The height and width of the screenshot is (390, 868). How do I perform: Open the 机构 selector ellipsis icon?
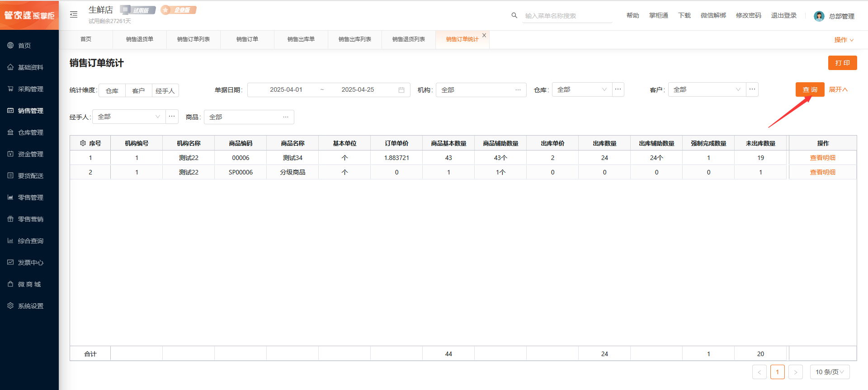click(x=518, y=90)
